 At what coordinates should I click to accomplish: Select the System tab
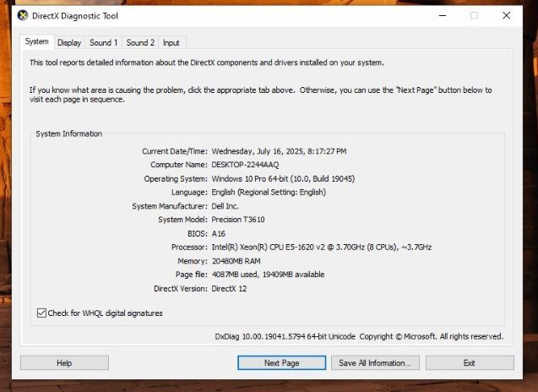click(x=36, y=41)
